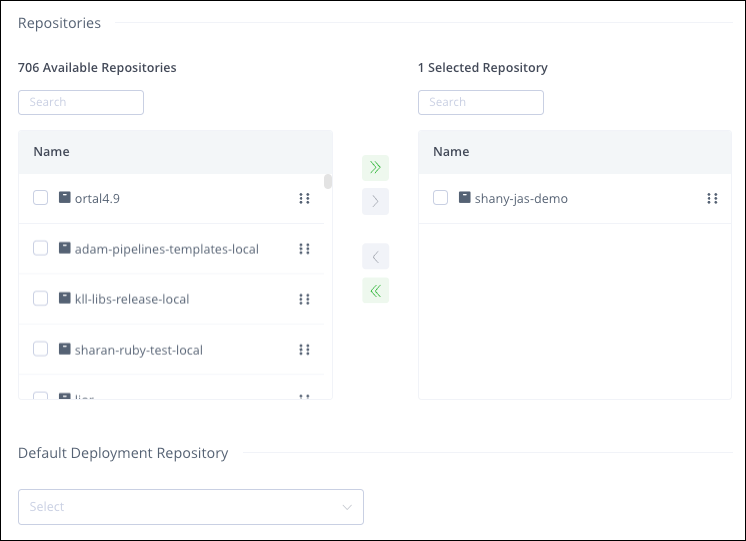Click package icon beside adam-pipelines-templates-local
This screenshot has width=746, height=541.
tap(65, 248)
